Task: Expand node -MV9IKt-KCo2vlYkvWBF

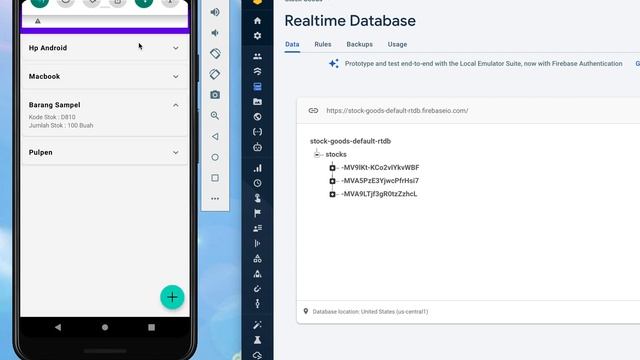Action: [332, 168]
